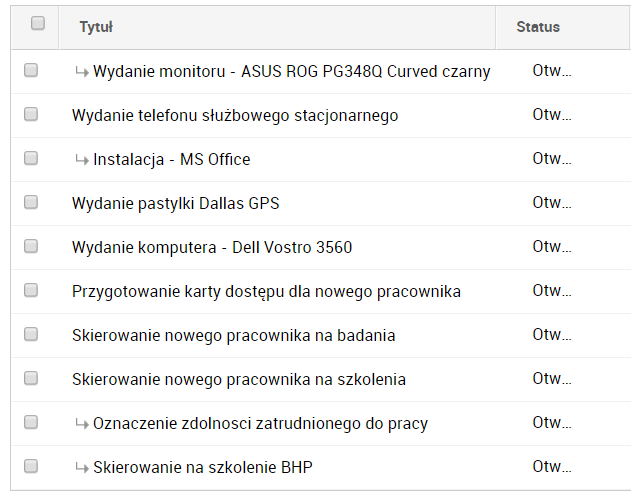The height and width of the screenshot is (500, 631).
Task: Click subtask arrow icon before Skierowanie na szkolenie BHP
Action: click(x=81, y=468)
